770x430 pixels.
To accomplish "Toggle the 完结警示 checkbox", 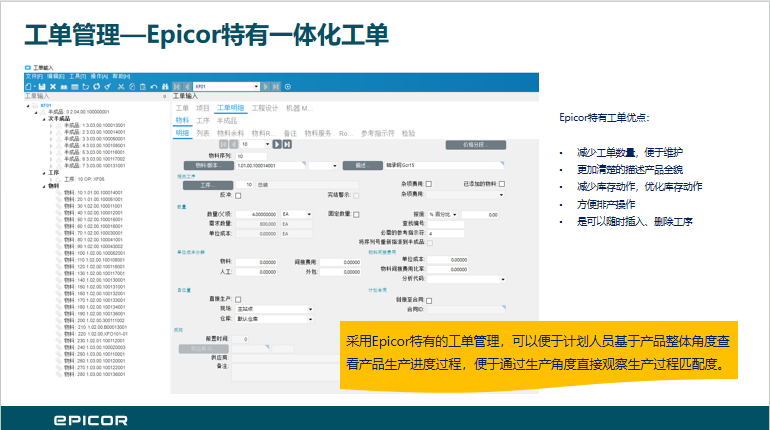I will (x=356, y=195).
